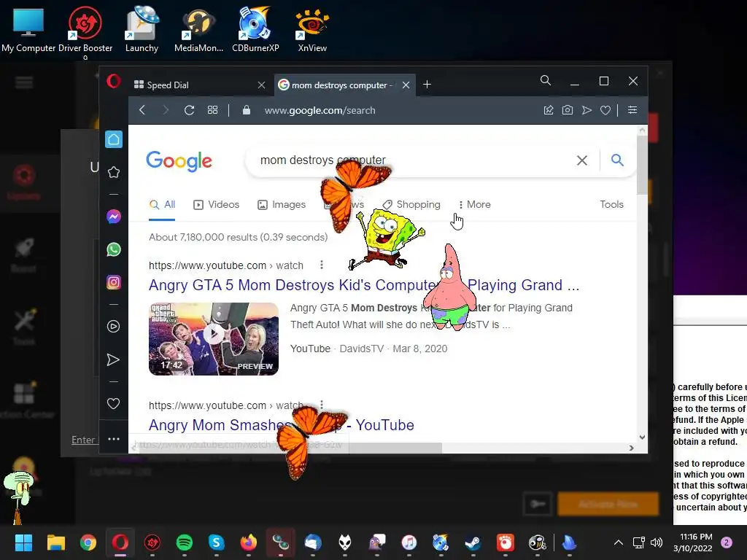Image resolution: width=747 pixels, height=560 pixels.
Task: Open File Explorer from the taskbar
Action: tap(55, 542)
